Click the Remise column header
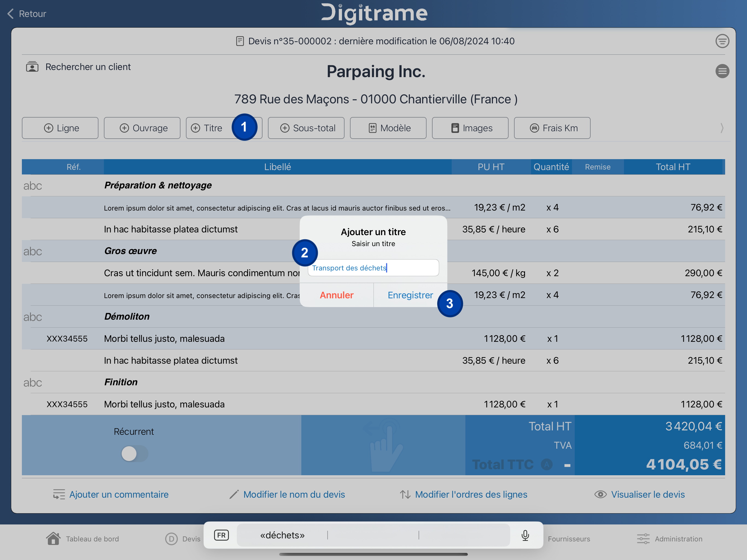 pyautogui.click(x=598, y=167)
